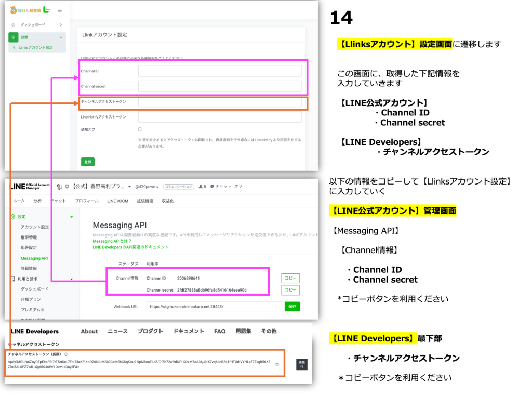
Task: Open プロダクト in the LINE Developers header
Action: point(150,331)
